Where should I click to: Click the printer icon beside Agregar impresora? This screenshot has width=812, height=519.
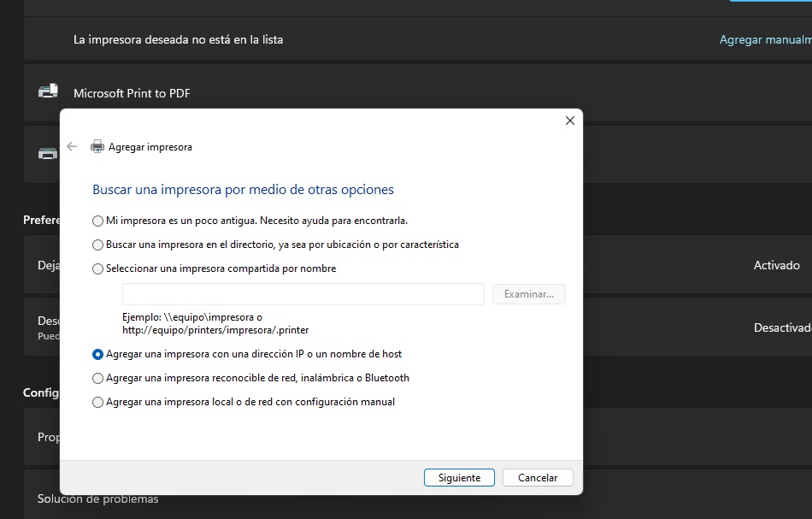point(97,146)
